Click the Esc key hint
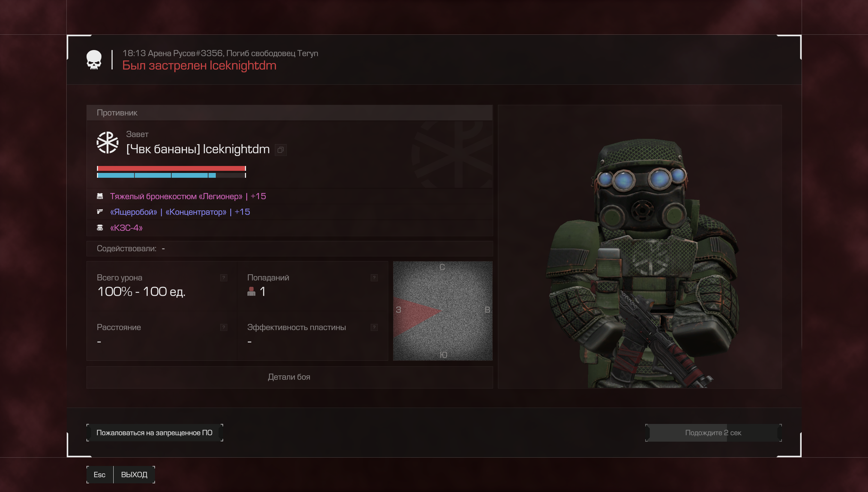 click(100, 475)
